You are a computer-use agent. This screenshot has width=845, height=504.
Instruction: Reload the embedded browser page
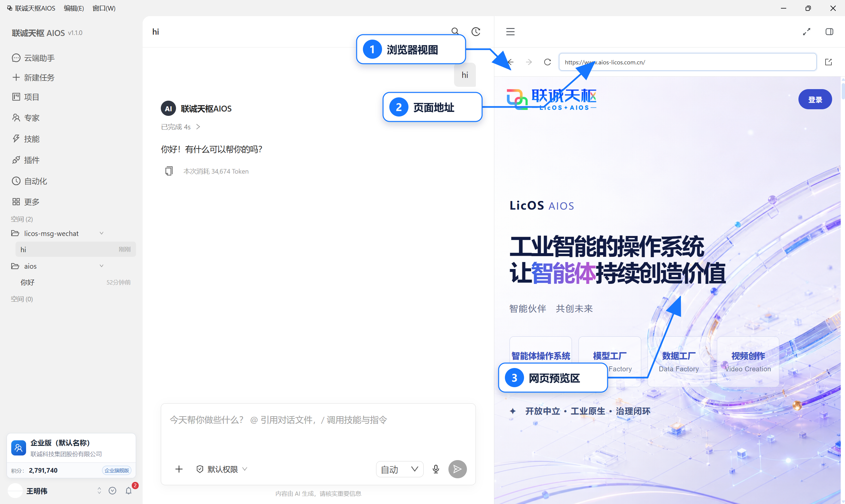[547, 62]
